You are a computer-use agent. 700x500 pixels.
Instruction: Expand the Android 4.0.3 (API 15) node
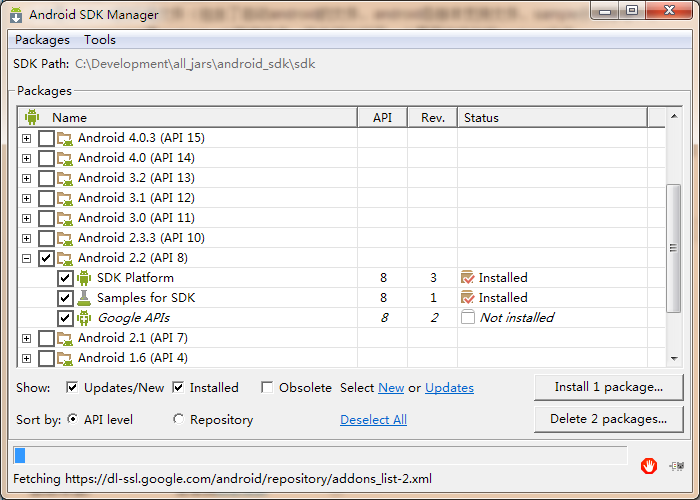pos(27,138)
